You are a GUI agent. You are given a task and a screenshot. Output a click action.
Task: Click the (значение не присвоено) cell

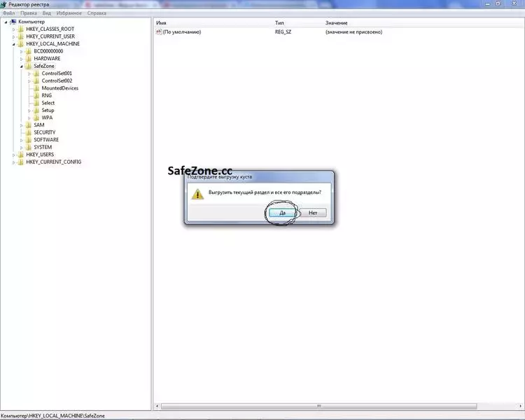pyautogui.click(x=354, y=31)
